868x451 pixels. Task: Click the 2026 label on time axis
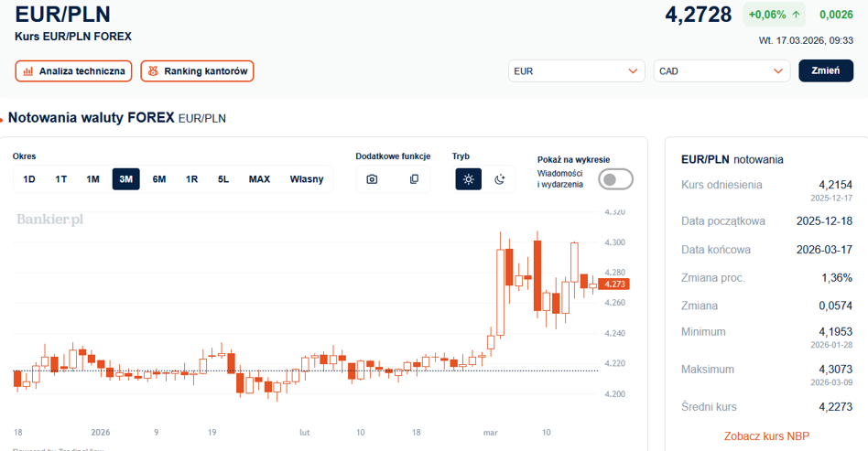pos(101,432)
